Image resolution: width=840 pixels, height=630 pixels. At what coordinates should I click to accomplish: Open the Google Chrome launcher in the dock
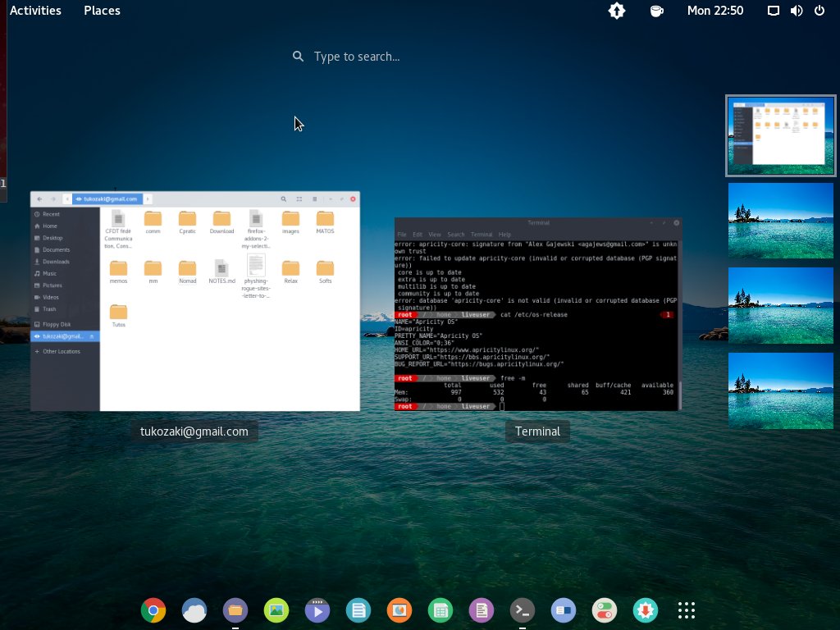point(153,610)
